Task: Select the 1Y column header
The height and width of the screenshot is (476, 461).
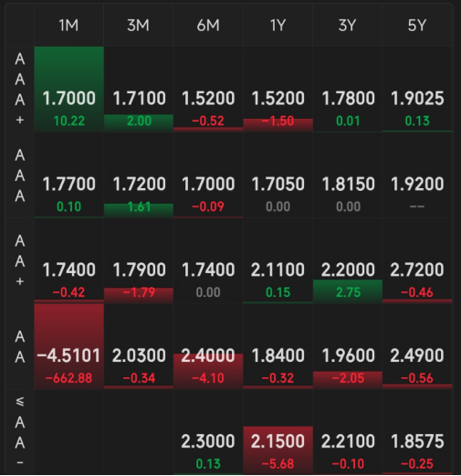Action: point(278,26)
